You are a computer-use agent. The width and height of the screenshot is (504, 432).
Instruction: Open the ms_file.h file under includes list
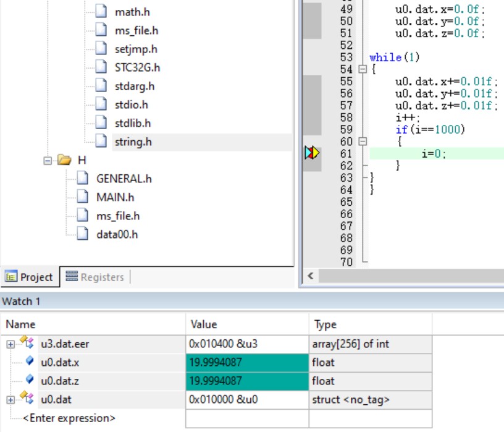pyautogui.click(x=136, y=30)
